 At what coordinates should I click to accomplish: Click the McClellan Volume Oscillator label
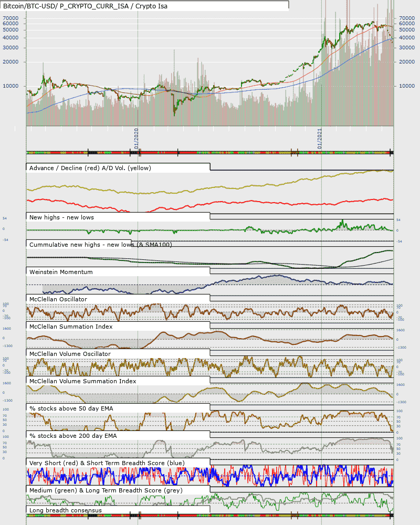(70, 354)
